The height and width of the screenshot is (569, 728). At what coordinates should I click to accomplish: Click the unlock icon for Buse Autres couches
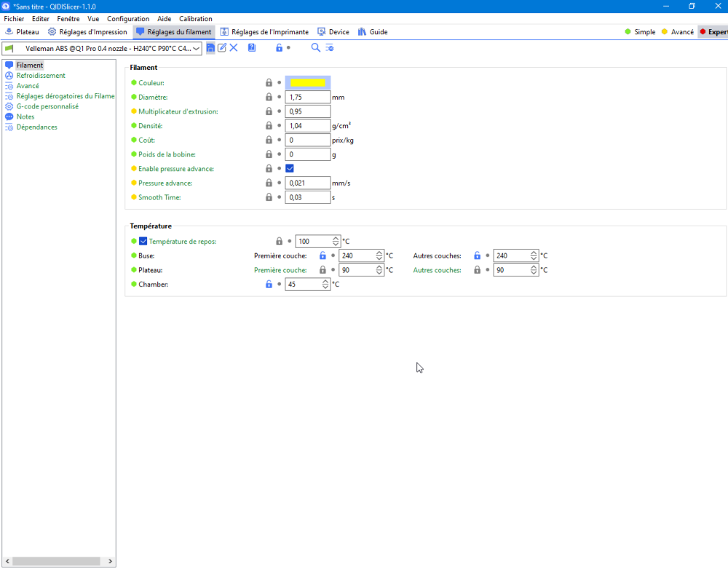(x=478, y=255)
